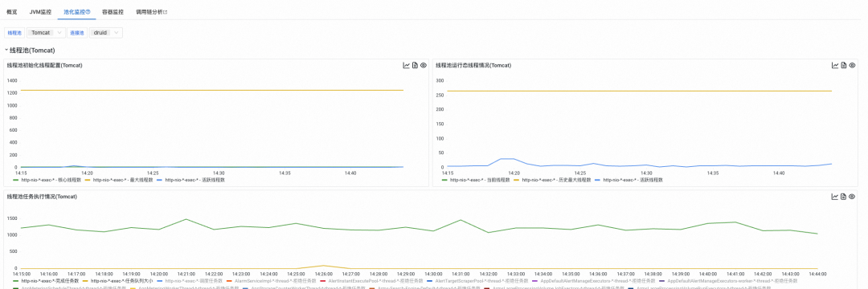Enable AlertTargetScraperPool 拒绝任务数 legend series
Image resolution: width=868 pixels, height=289 pixels.
coord(477,281)
